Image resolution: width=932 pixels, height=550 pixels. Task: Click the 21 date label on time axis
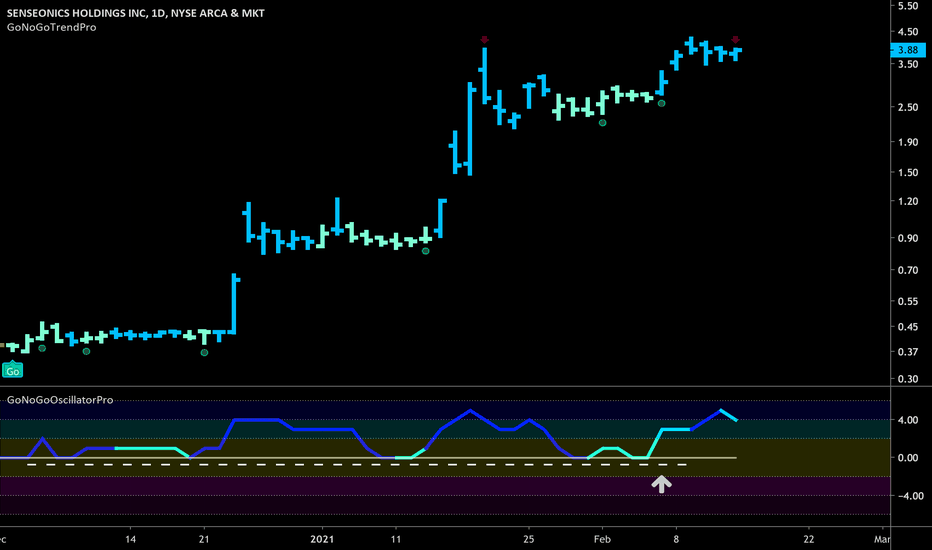[204, 539]
